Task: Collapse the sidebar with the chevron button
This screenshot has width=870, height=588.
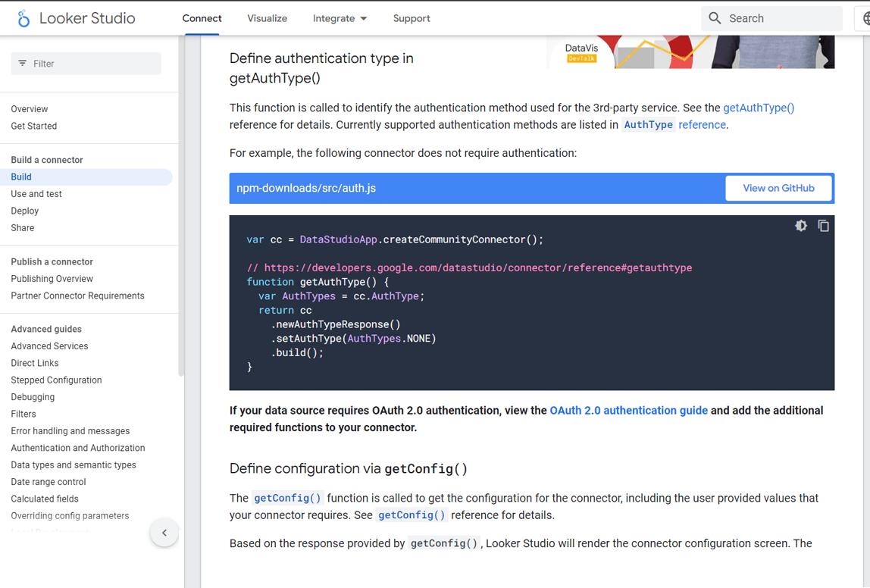Action: [164, 533]
